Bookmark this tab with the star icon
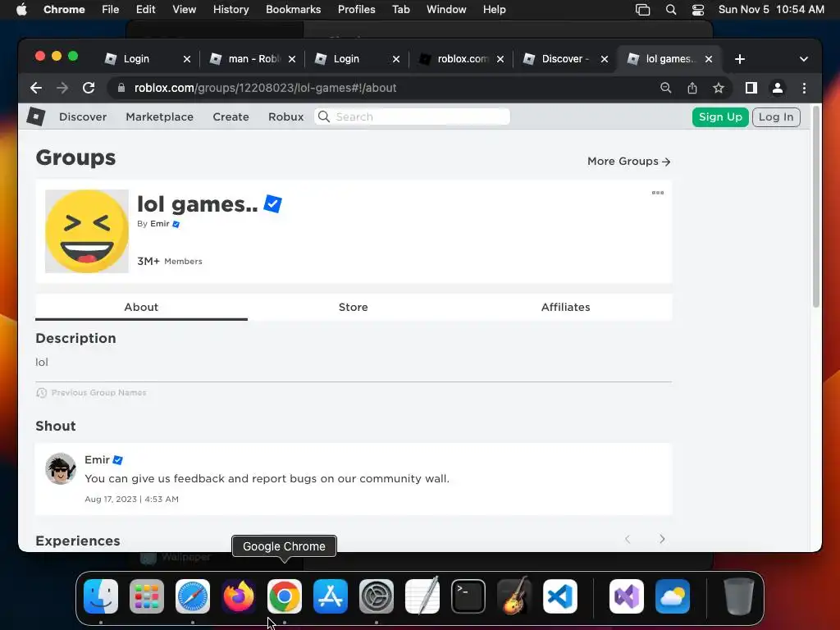Image resolution: width=840 pixels, height=630 pixels. 719,88
